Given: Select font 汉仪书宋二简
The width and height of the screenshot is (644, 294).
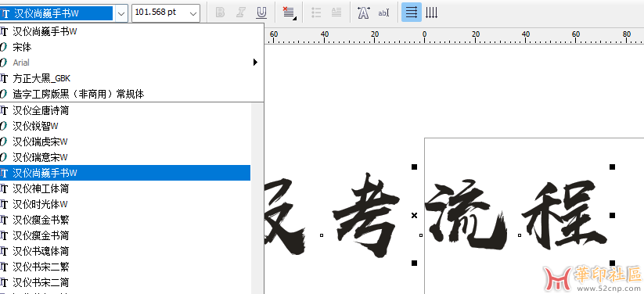Looking at the screenshot, I should tap(125, 282).
